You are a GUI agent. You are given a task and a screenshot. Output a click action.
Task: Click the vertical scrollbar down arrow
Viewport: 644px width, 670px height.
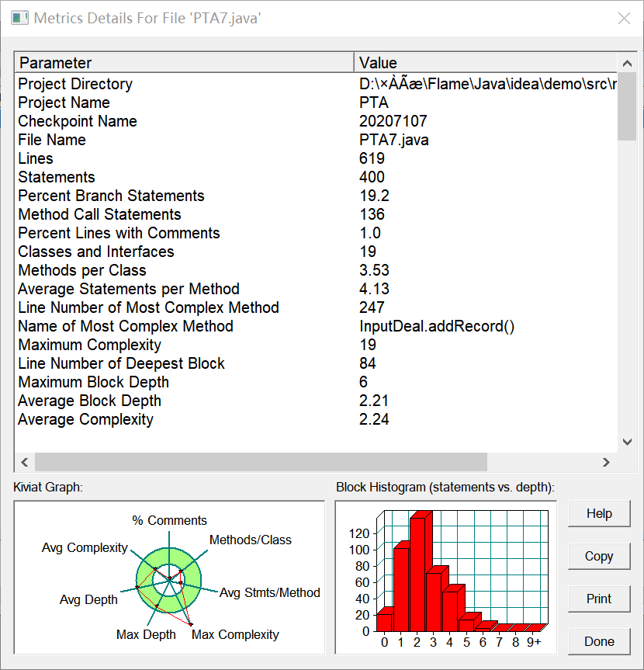click(627, 442)
